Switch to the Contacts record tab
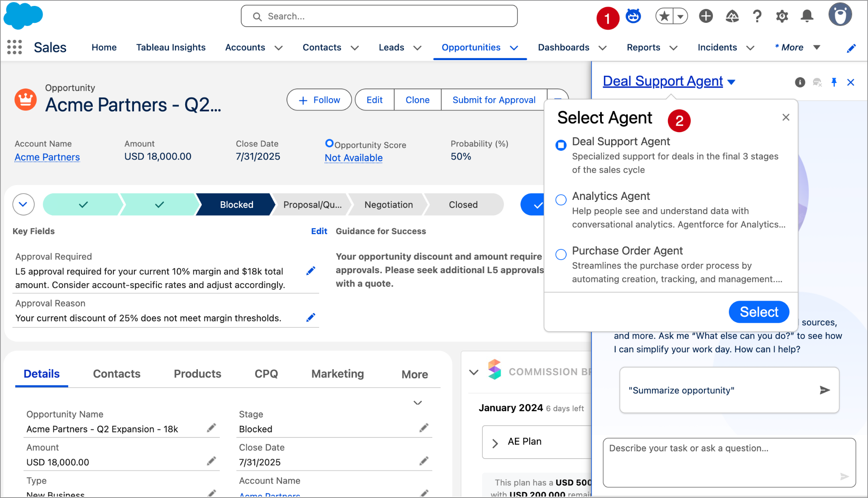This screenshot has width=868, height=498. [117, 374]
